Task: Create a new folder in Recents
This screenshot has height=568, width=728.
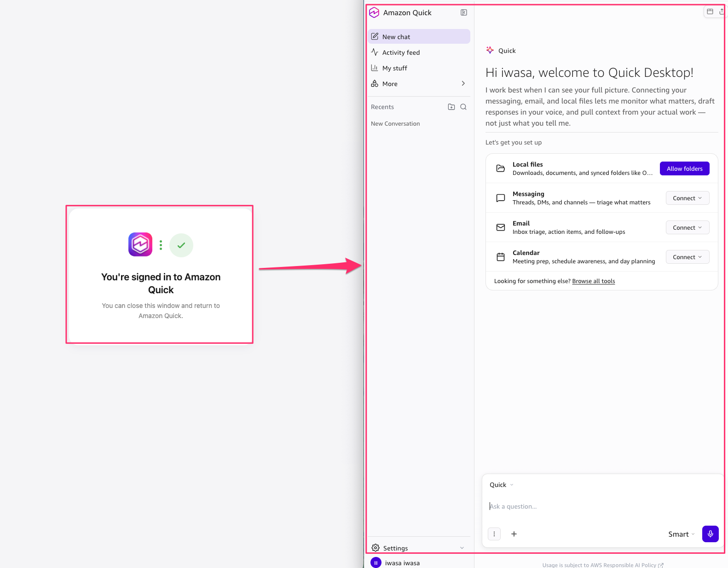Action: [x=451, y=107]
